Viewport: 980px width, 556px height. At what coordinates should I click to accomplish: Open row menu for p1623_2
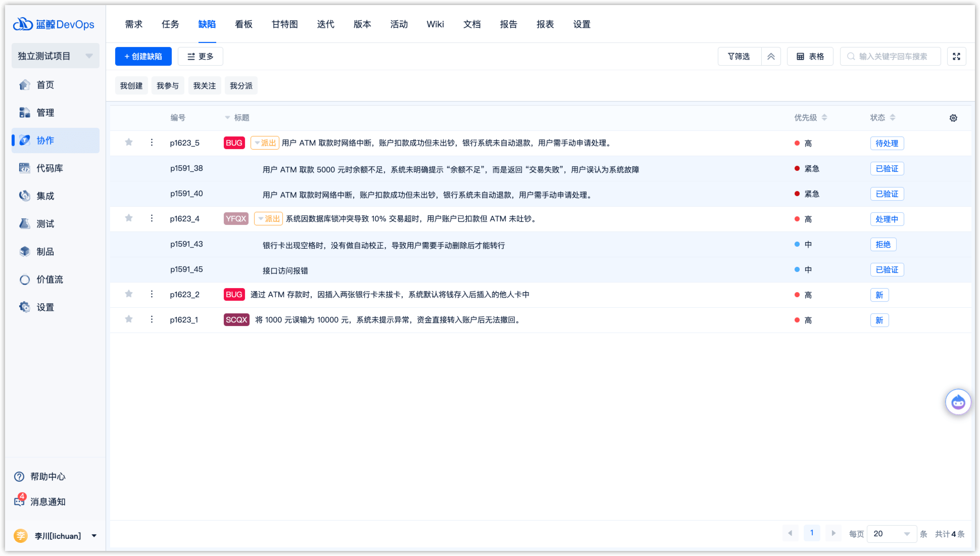click(x=152, y=294)
